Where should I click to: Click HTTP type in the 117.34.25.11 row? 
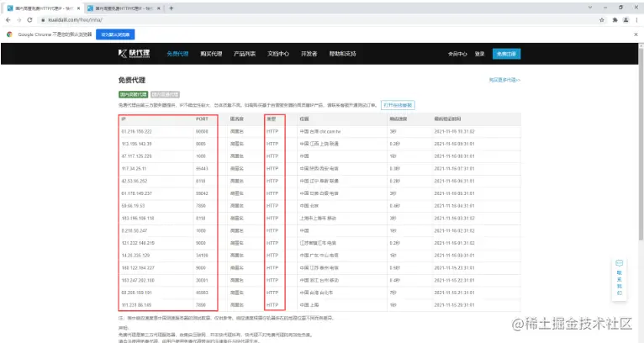point(272,168)
